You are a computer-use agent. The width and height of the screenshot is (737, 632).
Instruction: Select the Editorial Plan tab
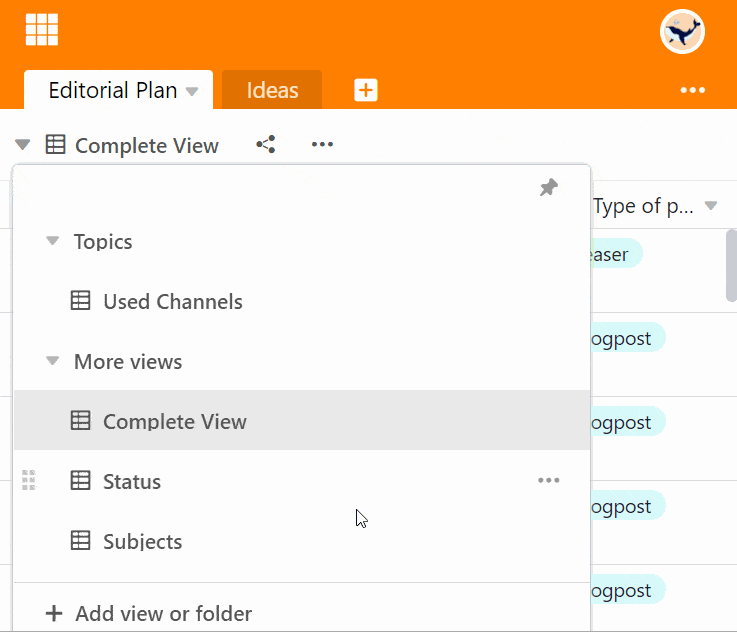[x=112, y=90]
